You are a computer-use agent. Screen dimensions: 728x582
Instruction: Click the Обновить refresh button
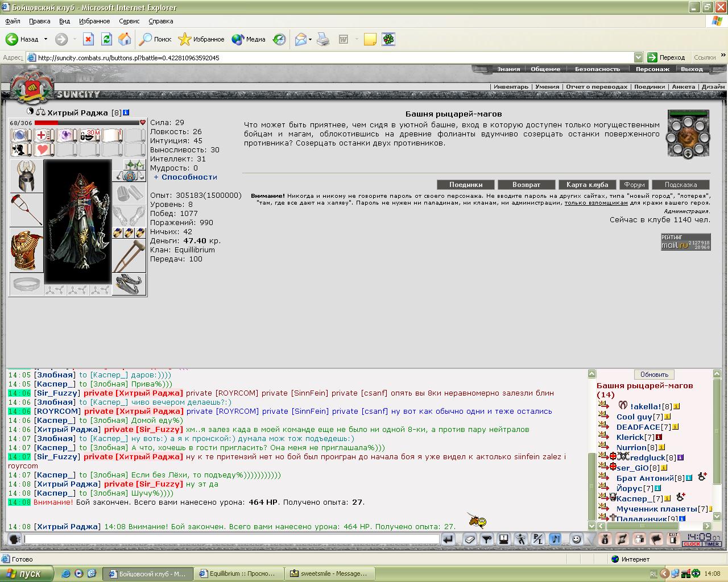point(654,375)
